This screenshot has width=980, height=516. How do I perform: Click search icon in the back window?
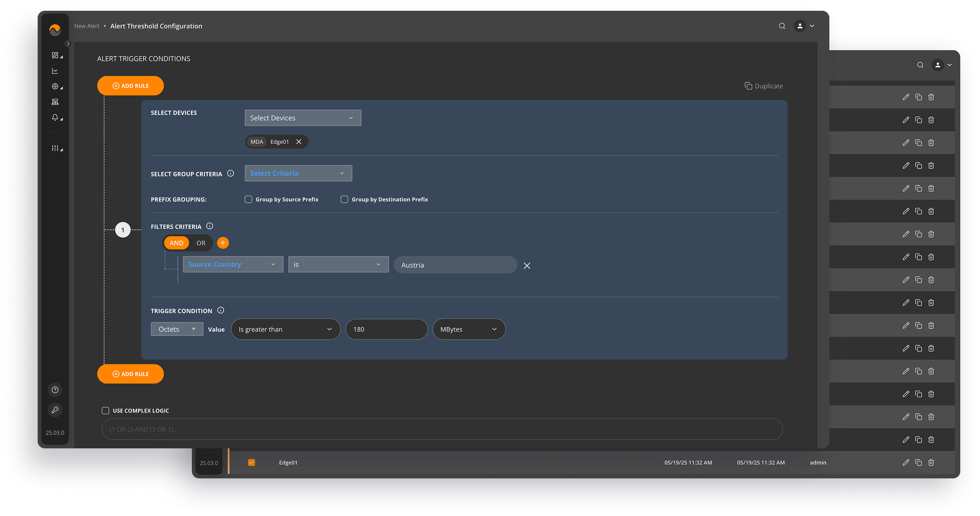pyautogui.click(x=920, y=65)
